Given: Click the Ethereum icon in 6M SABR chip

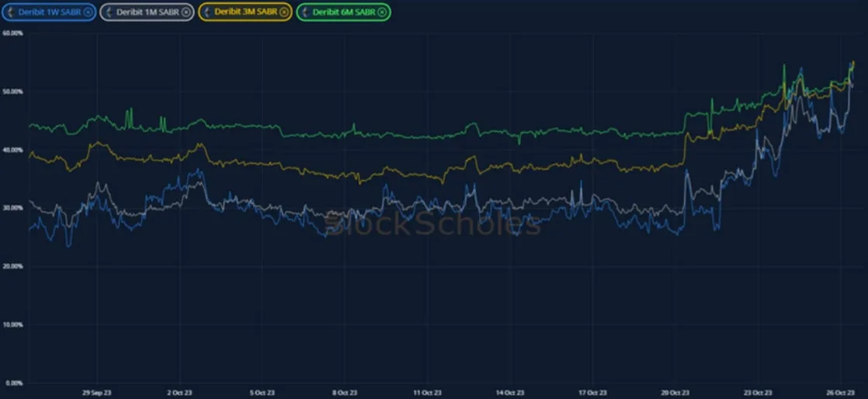Looking at the screenshot, I should coord(306,12).
